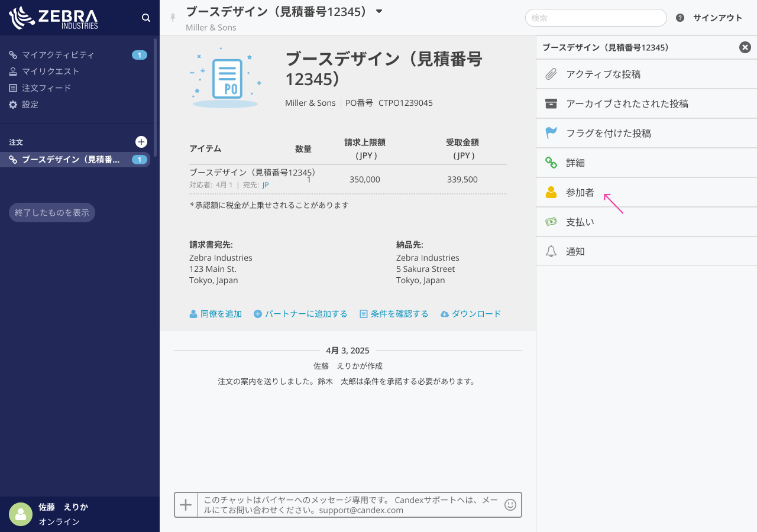757x532 pixels.
Task: Click the search magnifier icon in sidebar
Action: tap(146, 18)
